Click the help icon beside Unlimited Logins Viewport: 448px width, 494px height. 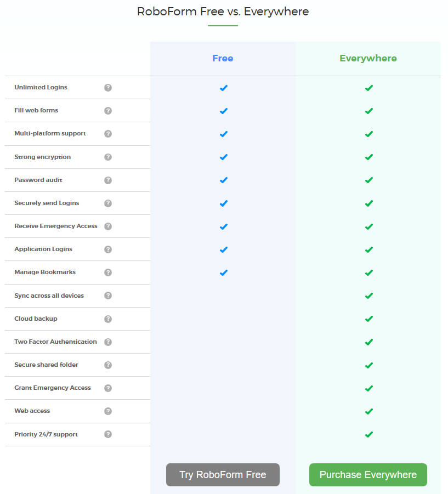coord(108,88)
